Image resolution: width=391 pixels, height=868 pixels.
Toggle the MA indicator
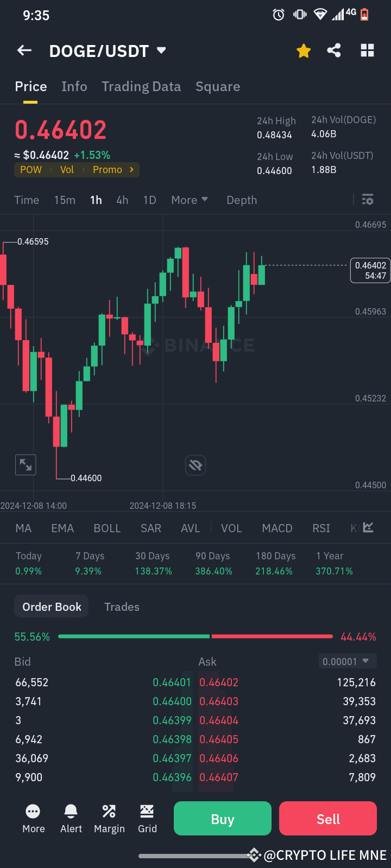tap(23, 528)
